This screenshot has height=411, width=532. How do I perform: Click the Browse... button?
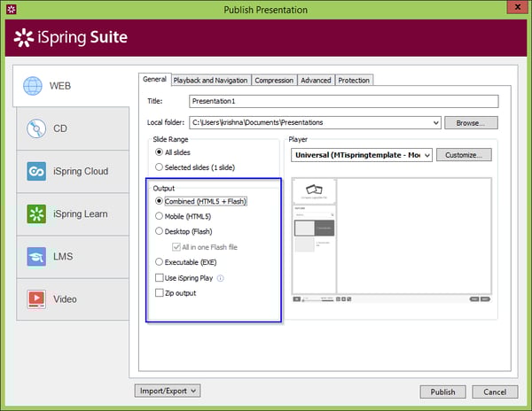point(471,123)
